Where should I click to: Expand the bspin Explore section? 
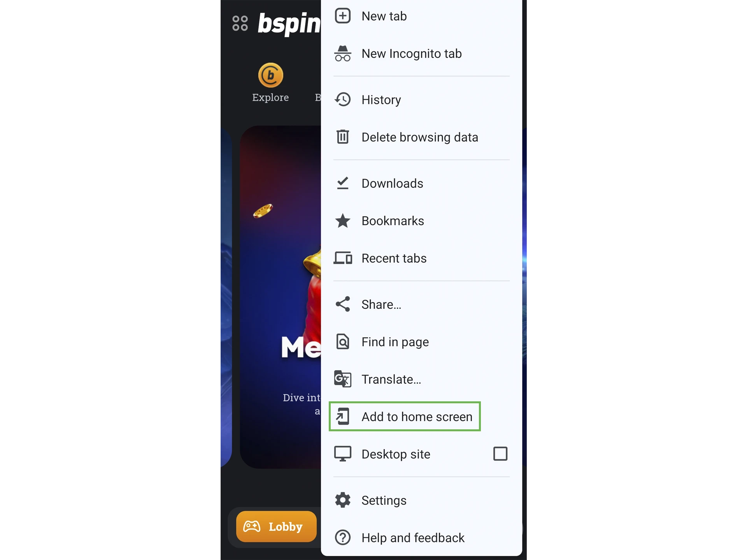click(270, 82)
